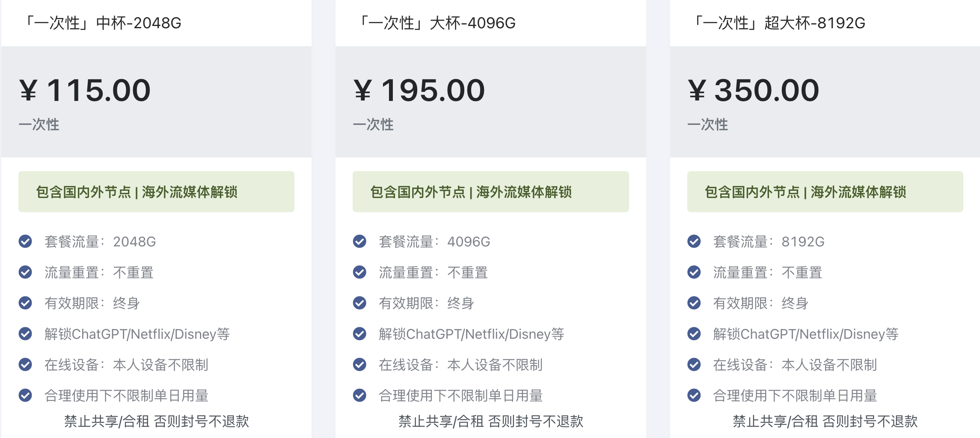The width and height of the screenshot is (980, 438).
Task: Select the ¥ 195.00 price
Action: (x=419, y=91)
